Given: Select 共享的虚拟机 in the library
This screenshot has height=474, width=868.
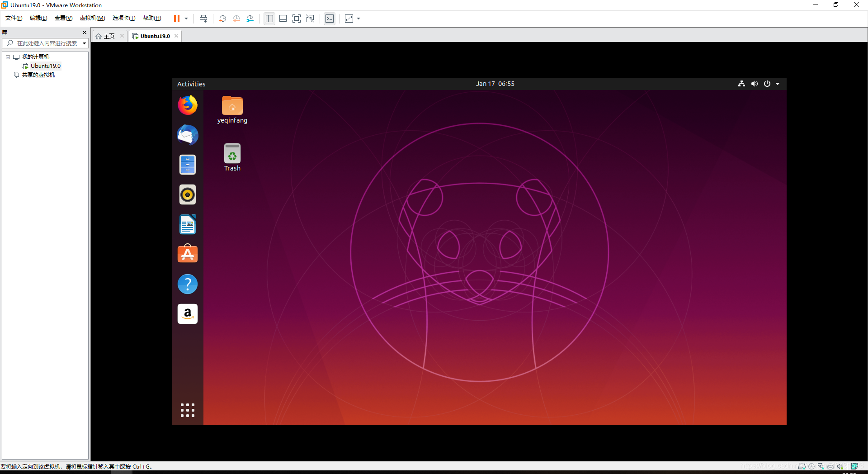Looking at the screenshot, I should tap(38, 75).
